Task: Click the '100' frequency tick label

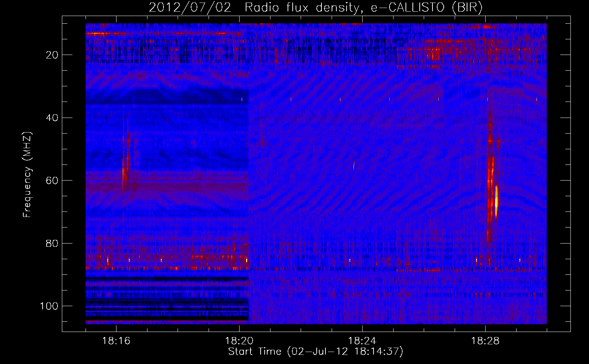Action: (49, 306)
